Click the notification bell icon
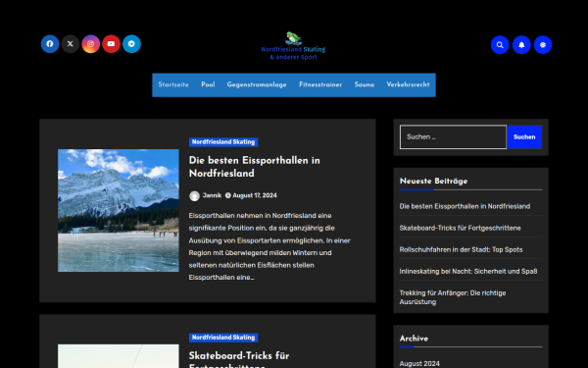Screen dimensions: 588x368 point(521,45)
